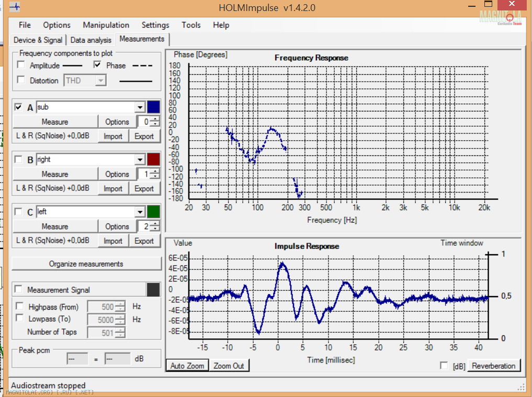Enable the Measurement Signal checkbox

[19, 289]
